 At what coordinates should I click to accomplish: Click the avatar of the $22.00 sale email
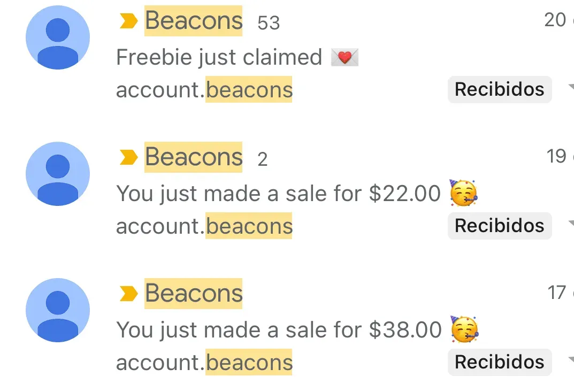(x=58, y=174)
